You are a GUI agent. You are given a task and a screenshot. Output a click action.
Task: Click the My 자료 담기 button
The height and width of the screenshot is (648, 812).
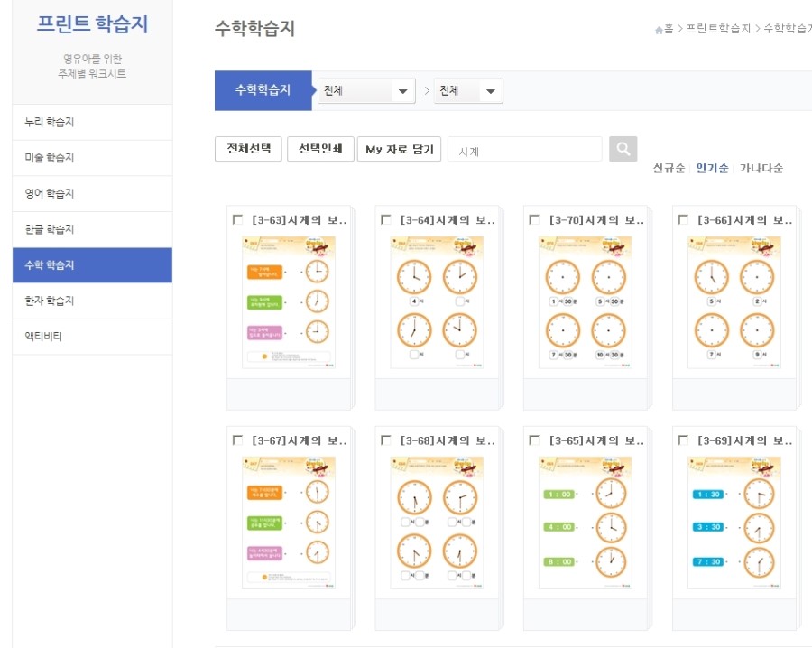[x=400, y=149]
